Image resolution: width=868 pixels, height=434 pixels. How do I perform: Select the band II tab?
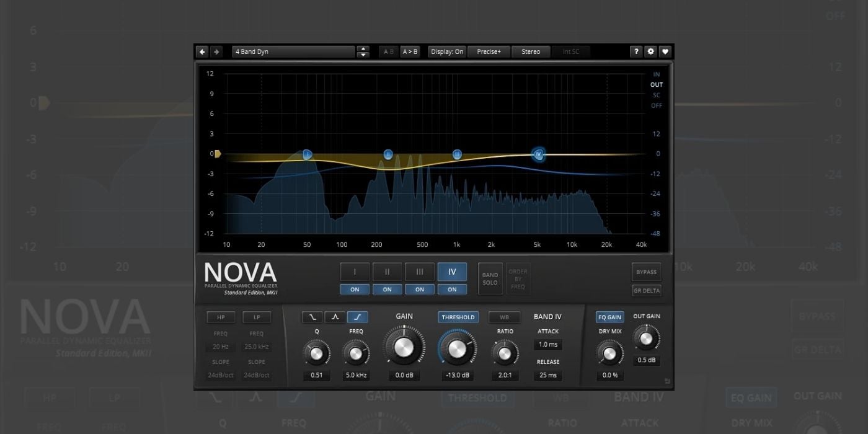[387, 272]
